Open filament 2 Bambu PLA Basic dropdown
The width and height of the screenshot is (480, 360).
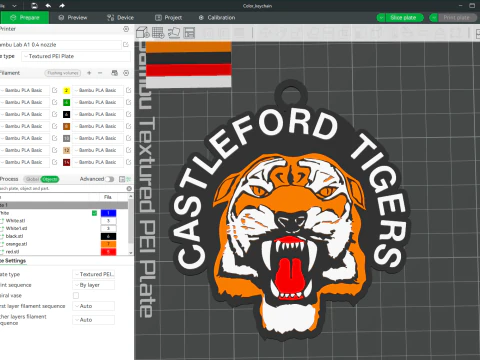coord(98,90)
